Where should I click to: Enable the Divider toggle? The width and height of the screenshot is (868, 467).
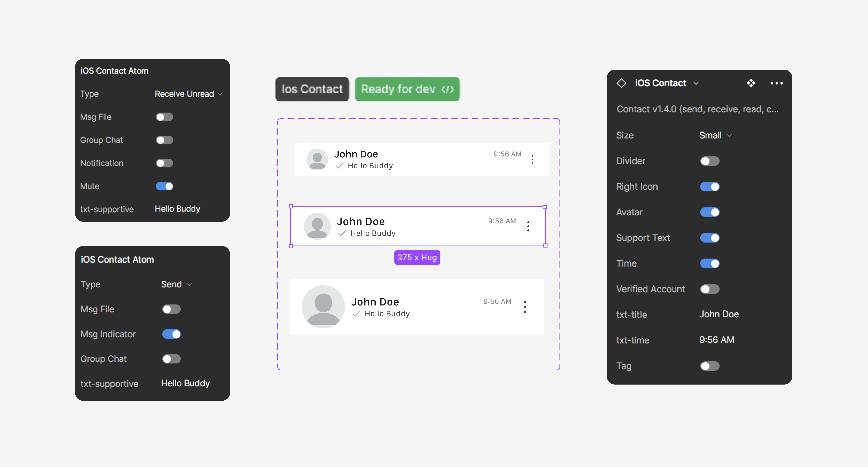coord(710,161)
